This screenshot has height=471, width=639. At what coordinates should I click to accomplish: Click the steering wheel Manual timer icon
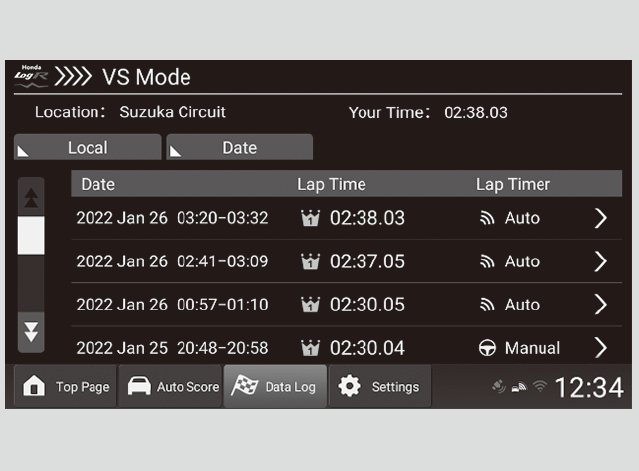click(488, 348)
